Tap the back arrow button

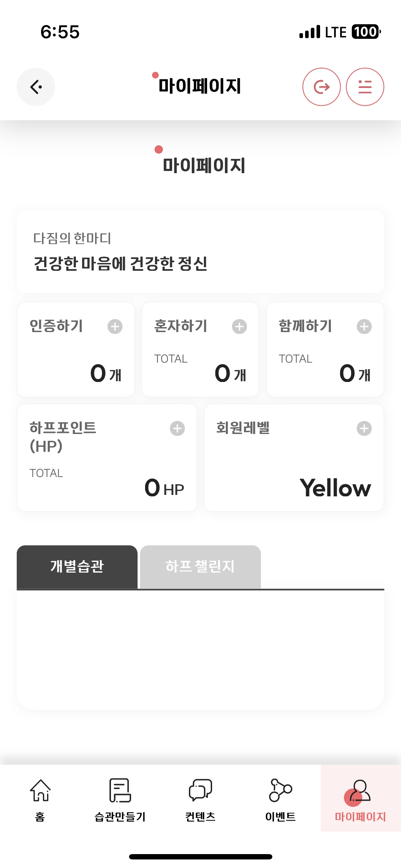(x=36, y=87)
